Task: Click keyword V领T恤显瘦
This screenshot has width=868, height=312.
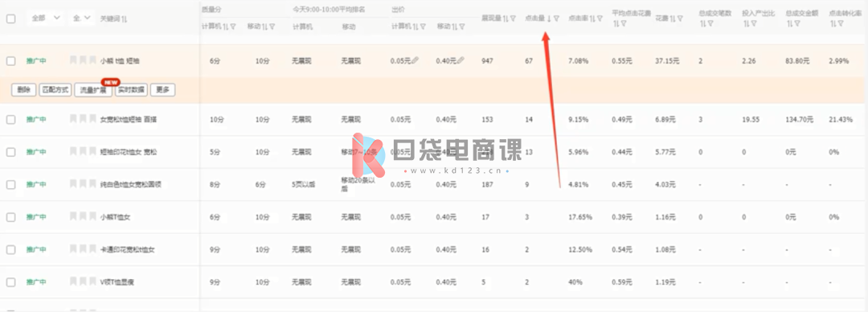Action: pyautogui.click(x=117, y=282)
